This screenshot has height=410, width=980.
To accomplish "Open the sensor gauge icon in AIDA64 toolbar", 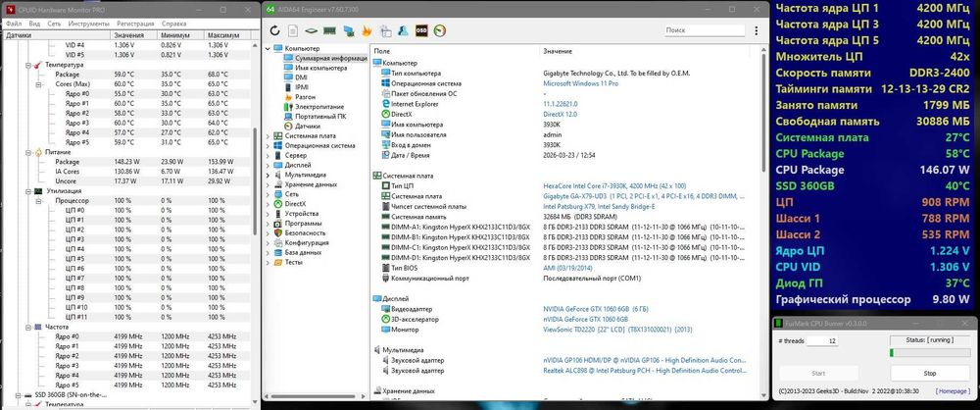I will (x=439, y=30).
